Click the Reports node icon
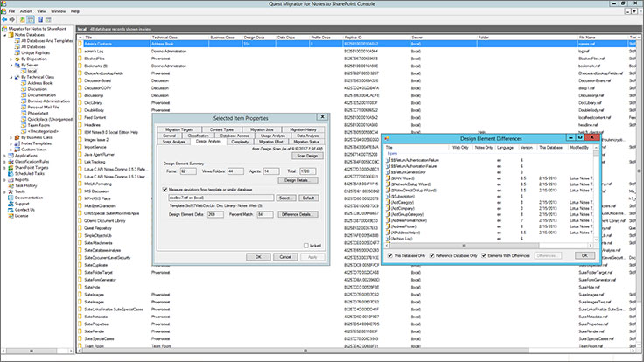 click(x=11, y=180)
